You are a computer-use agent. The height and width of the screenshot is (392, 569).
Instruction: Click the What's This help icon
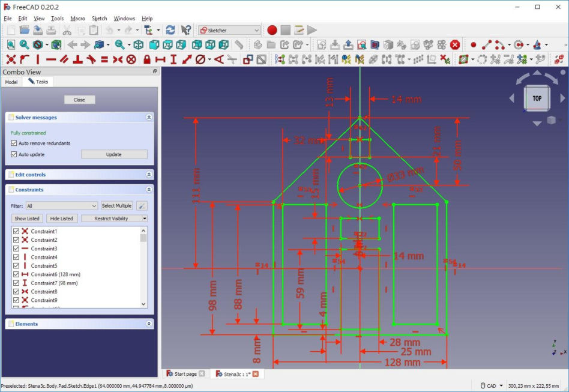click(186, 30)
